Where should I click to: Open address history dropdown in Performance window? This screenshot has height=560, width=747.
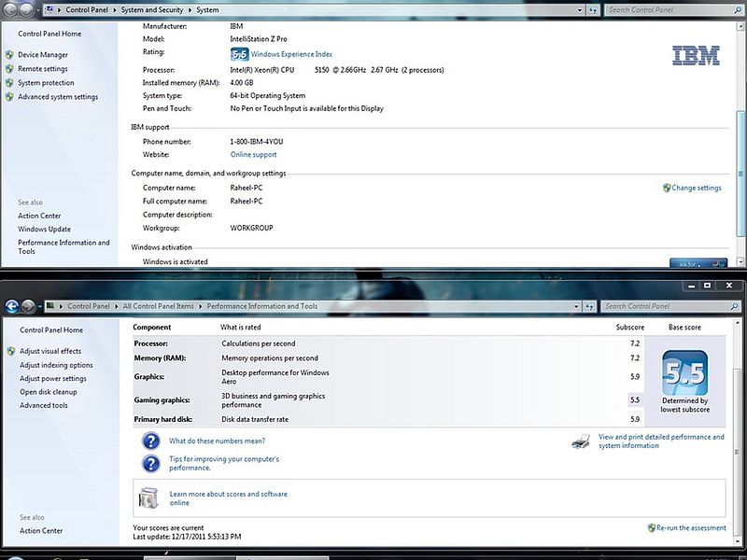[x=576, y=306]
